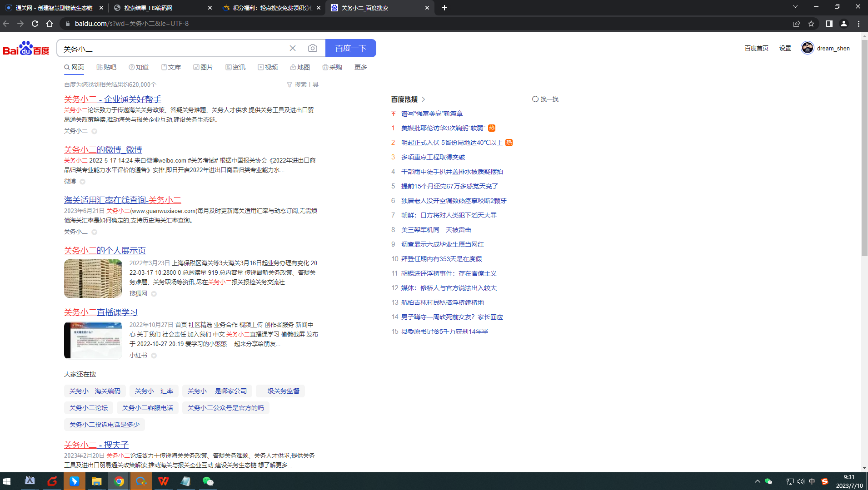
Task: Expand source menu beside 小红书
Action: 154,356
